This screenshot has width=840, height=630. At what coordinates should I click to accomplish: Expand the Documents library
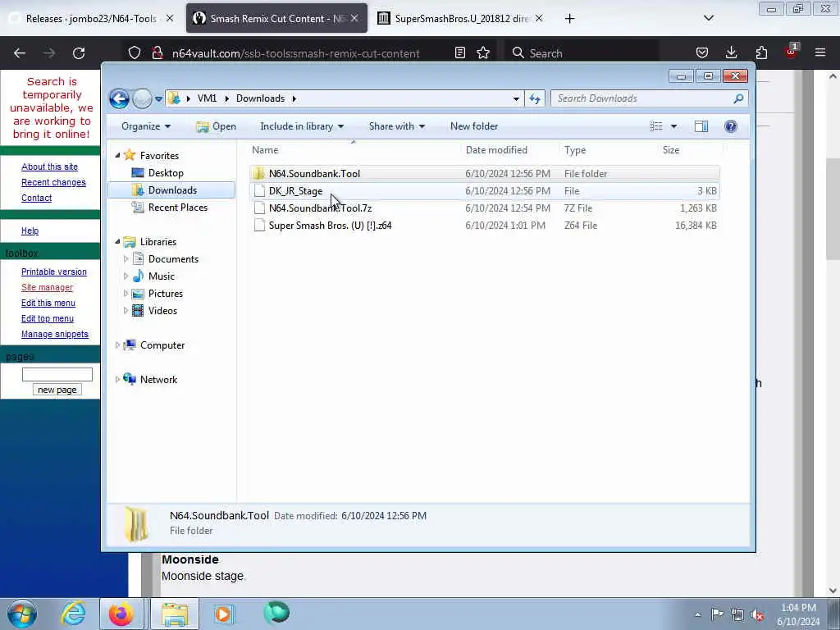tap(126, 259)
